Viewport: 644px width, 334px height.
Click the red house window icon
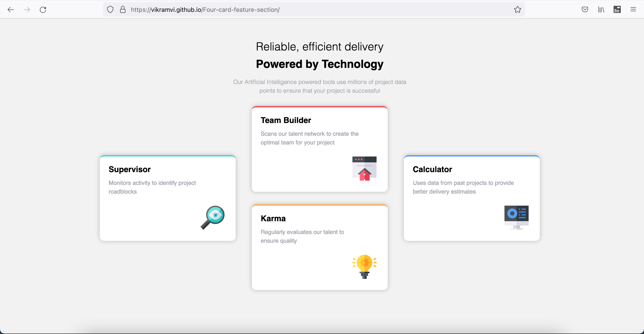coord(364,169)
